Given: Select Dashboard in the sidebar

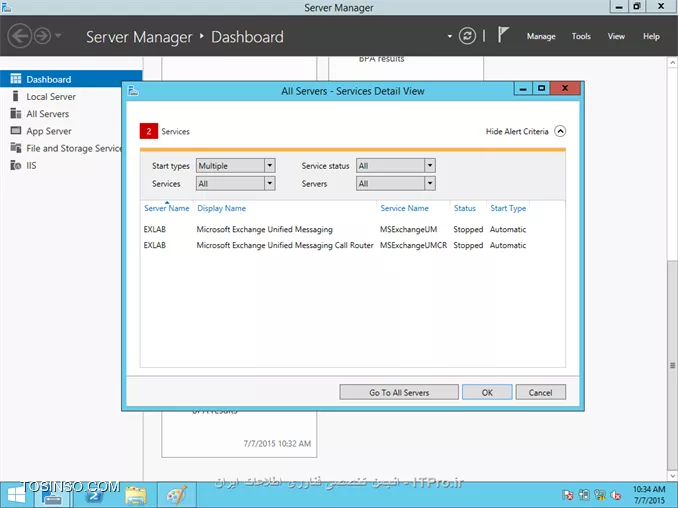Looking at the screenshot, I should [x=71, y=79].
